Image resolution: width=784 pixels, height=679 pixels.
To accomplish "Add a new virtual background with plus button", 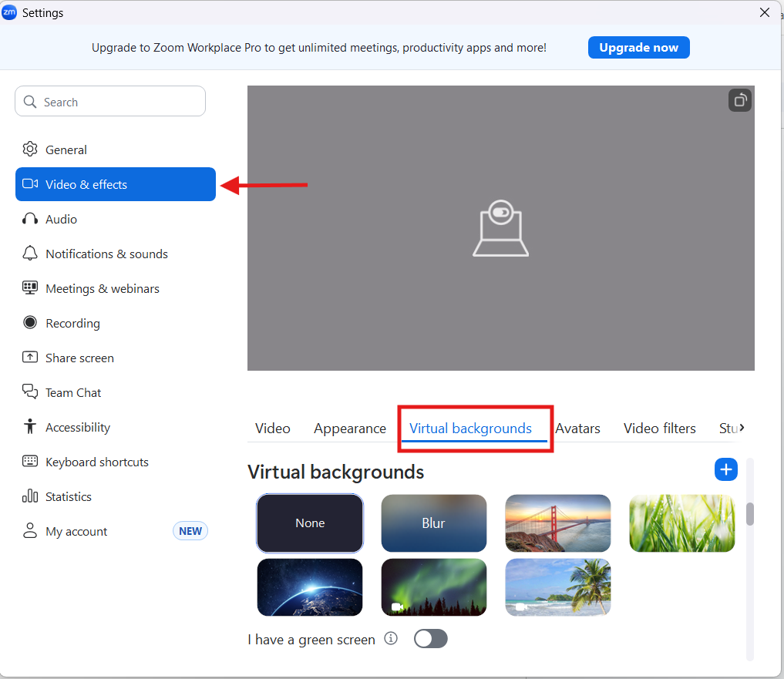I will 725,469.
